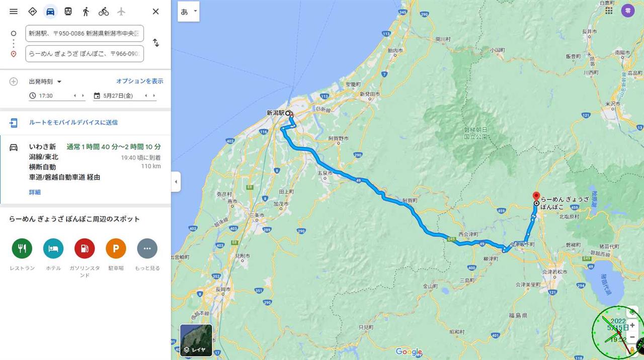Image resolution: width=644 pixels, height=360 pixels.
Task: Search nearby restaurants (レストラン) icon
Action: [22, 248]
